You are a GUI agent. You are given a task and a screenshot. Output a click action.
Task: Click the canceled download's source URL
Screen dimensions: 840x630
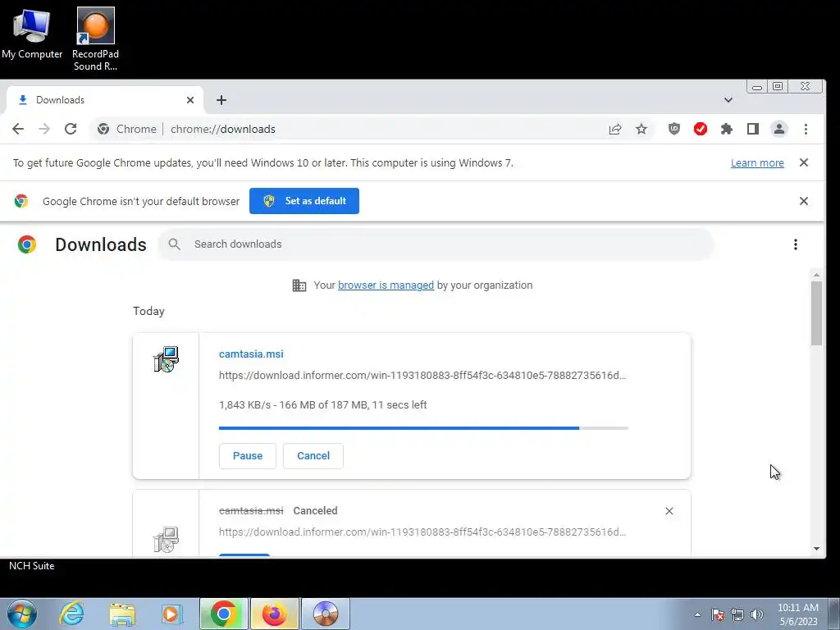coord(422,532)
